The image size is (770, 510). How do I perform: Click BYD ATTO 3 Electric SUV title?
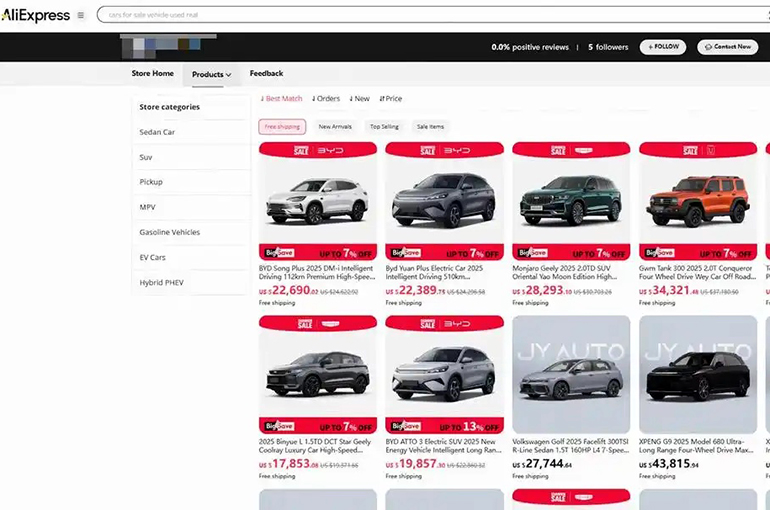(x=443, y=446)
